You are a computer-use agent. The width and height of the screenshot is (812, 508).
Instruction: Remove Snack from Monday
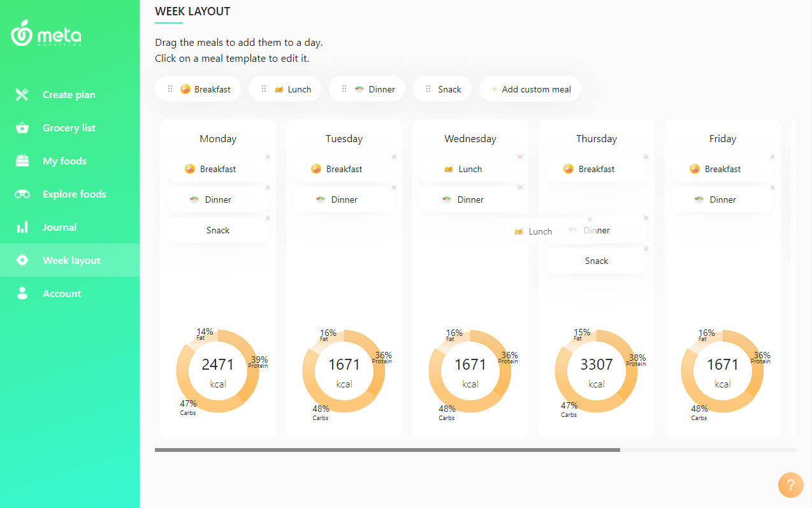268,218
